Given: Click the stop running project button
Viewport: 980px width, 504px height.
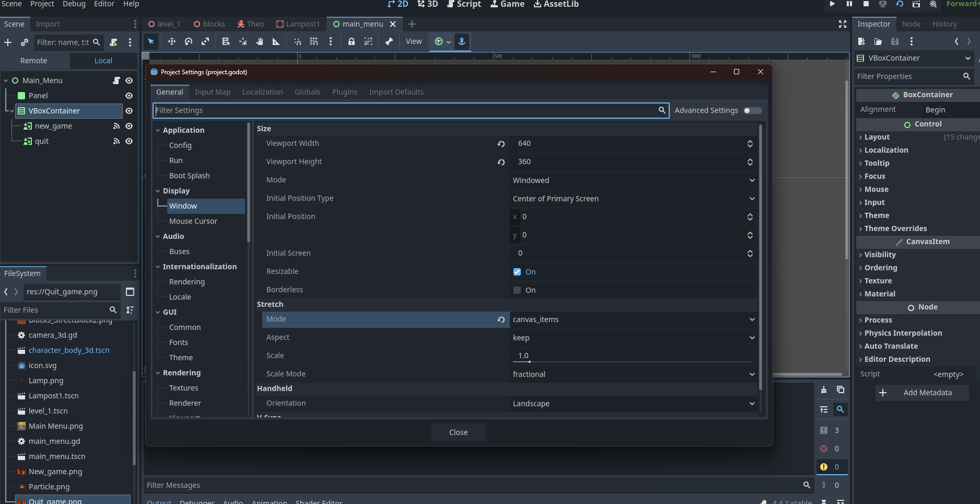Looking at the screenshot, I should [866, 4].
